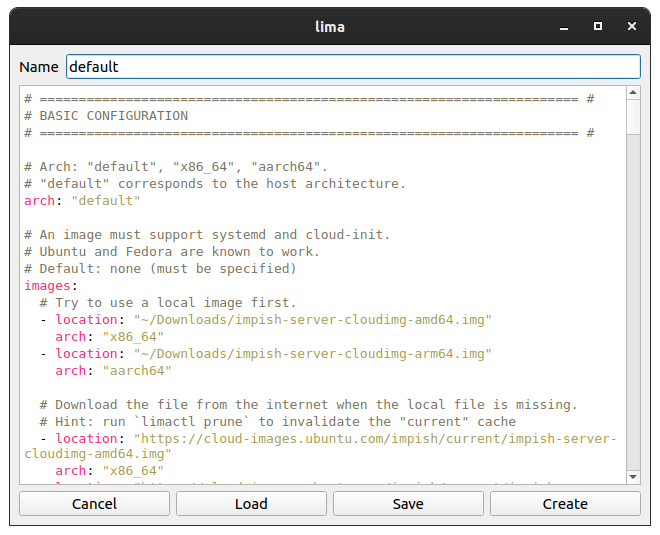Click the "# BASIC CONFIGURATION" comment line
The height and width of the screenshot is (535, 660).
coord(106,116)
